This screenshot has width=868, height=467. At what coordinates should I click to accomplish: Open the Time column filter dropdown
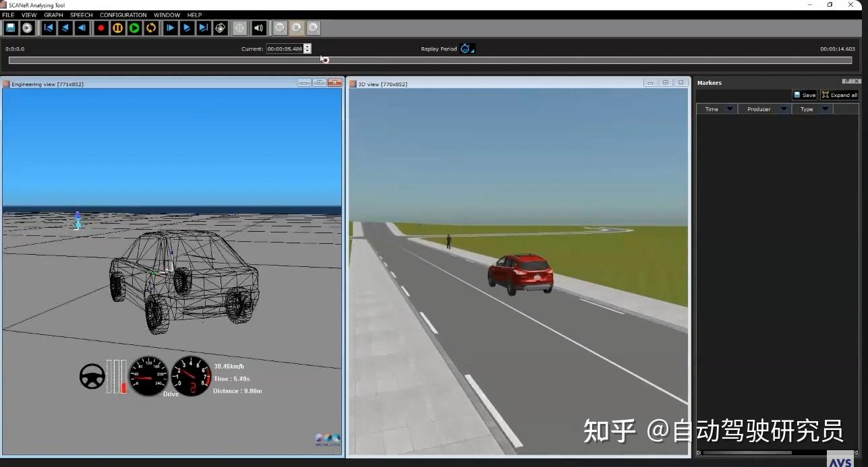[x=730, y=108]
